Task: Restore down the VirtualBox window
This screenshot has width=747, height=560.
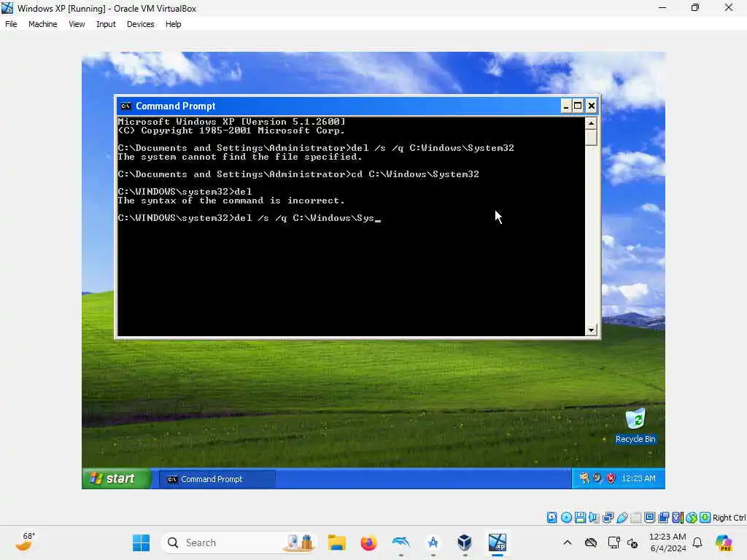Action: (x=695, y=7)
